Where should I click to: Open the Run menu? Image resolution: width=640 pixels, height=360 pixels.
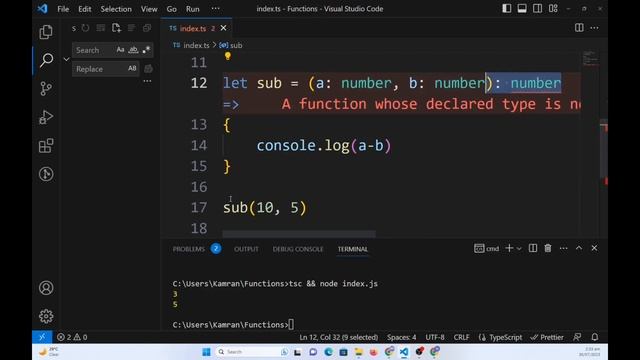click(193, 9)
